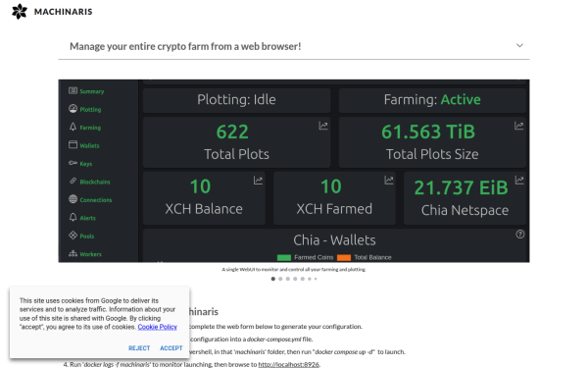The image size is (588, 368).
Task: Click the Alerts bell icon
Action: coord(73,217)
